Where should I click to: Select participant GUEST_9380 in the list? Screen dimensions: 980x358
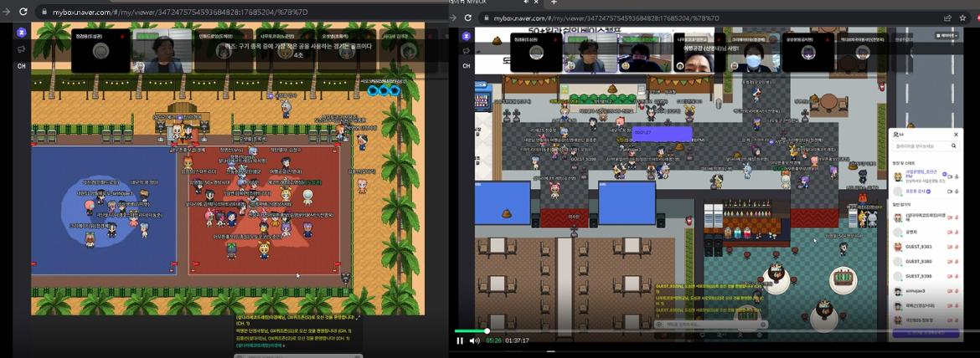pos(926,261)
